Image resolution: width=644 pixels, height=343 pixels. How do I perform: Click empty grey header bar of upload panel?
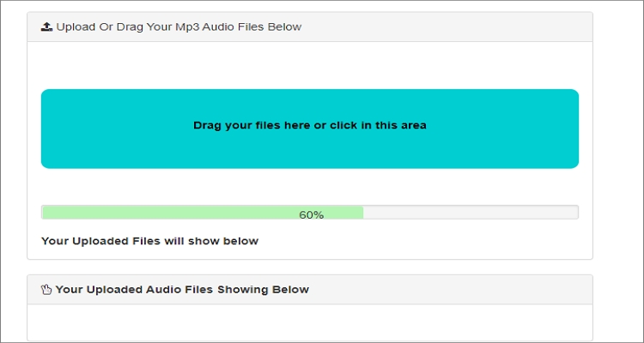pos(446,27)
